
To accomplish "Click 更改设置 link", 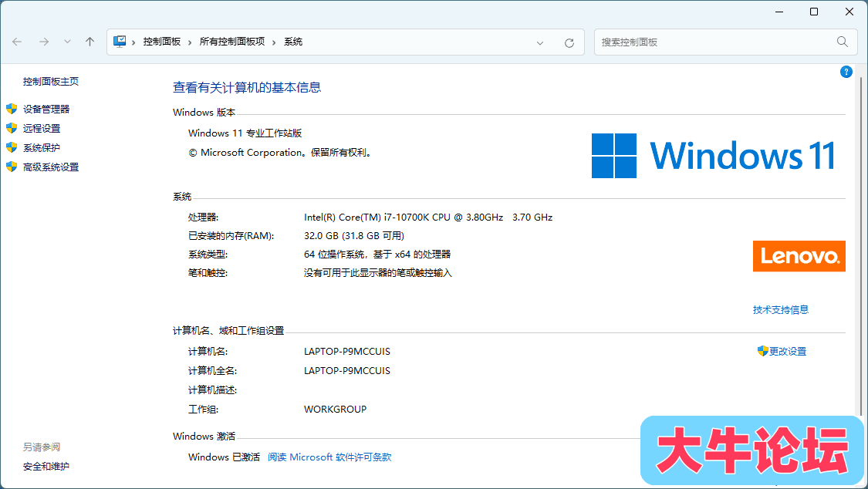I will click(x=787, y=351).
